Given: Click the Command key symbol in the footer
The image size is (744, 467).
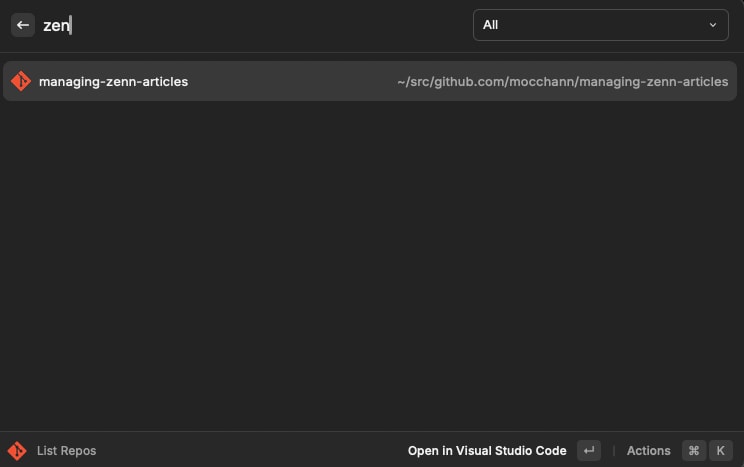Looking at the screenshot, I should click(x=694, y=450).
